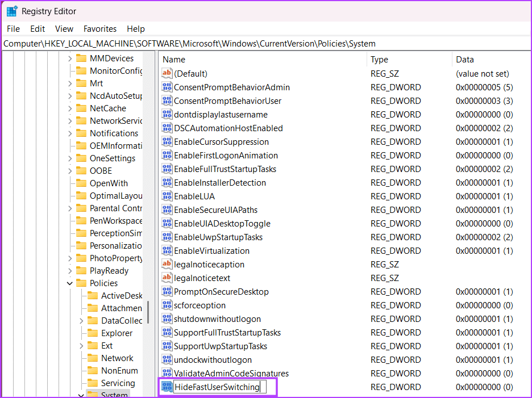Select the (Default) string value icon

pos(167,73)
